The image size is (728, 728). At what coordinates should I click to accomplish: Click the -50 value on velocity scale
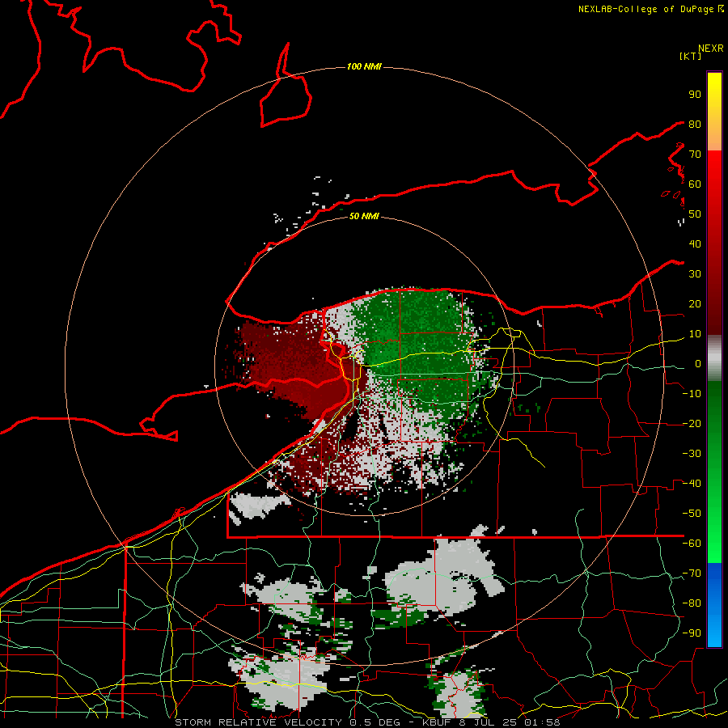click(x=692, y=514)
